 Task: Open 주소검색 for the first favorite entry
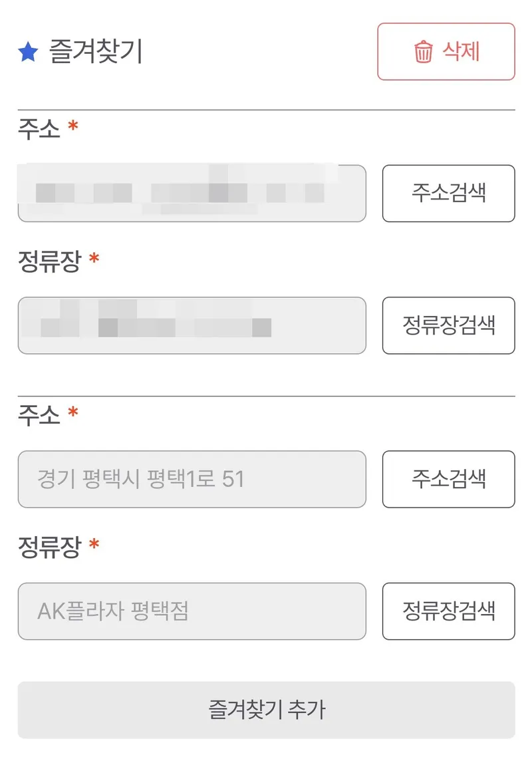point(448,194)
